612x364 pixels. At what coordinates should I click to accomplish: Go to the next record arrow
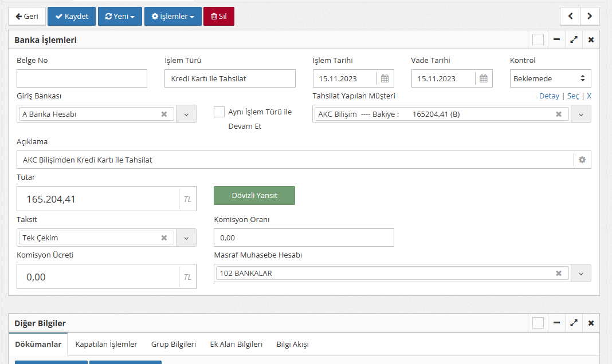pos(590,17)
